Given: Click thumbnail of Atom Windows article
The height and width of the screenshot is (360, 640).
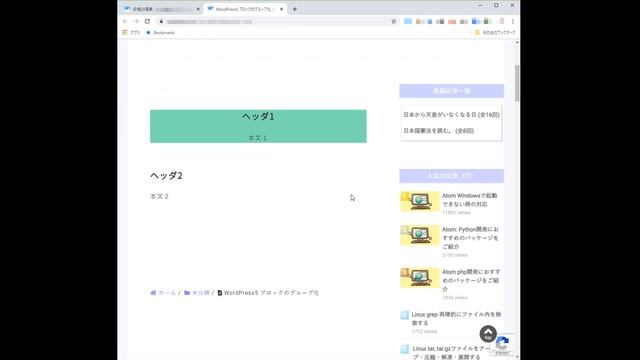Looking at the screenshot, I should (420, 202).
